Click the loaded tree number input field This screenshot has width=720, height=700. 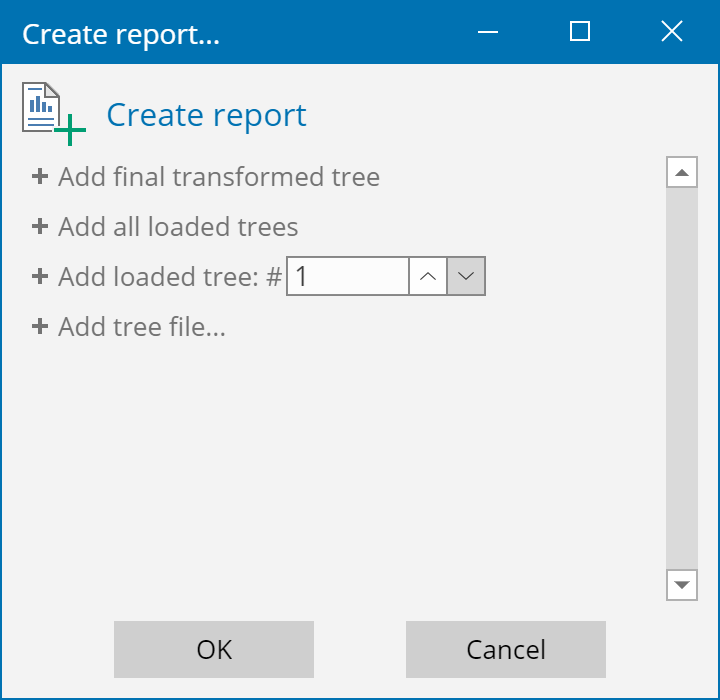click(x=347, y=277)
